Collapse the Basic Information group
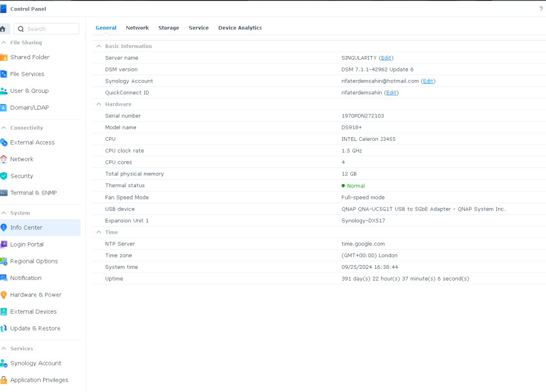This screenshot has width=546, height=392. pyautogui.click(x=99, y=46)
